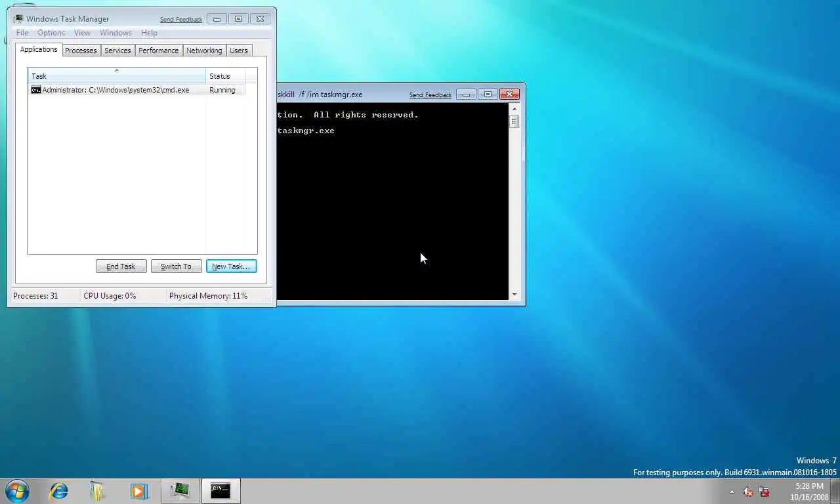Sort by the Status column header
The width and height of the screenshot is (840, 504).
[x=225, y=75]
